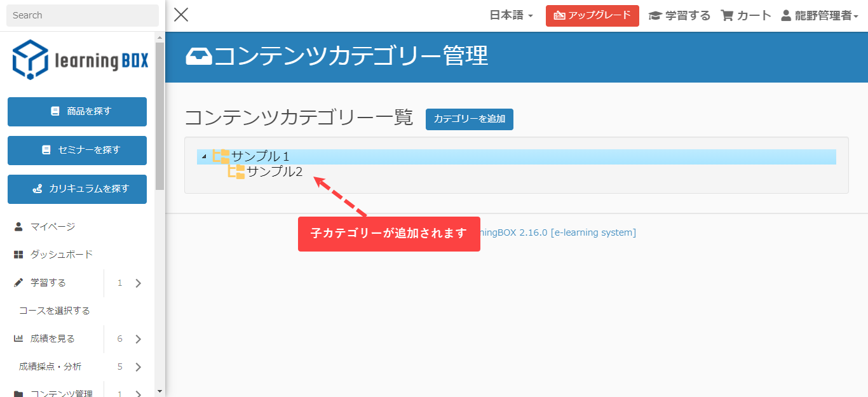Expand the 成績採点・分析 submenu chevron

139,367
